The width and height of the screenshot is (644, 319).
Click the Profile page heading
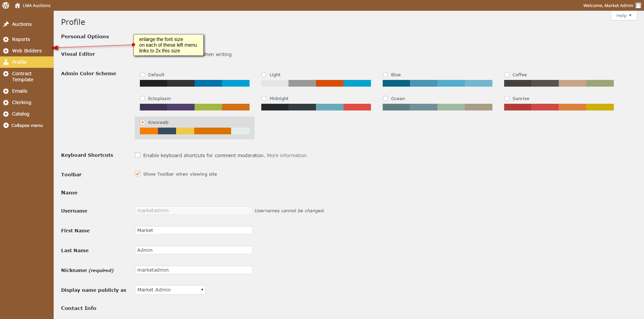pyautogui.click(x=73, y=22)
